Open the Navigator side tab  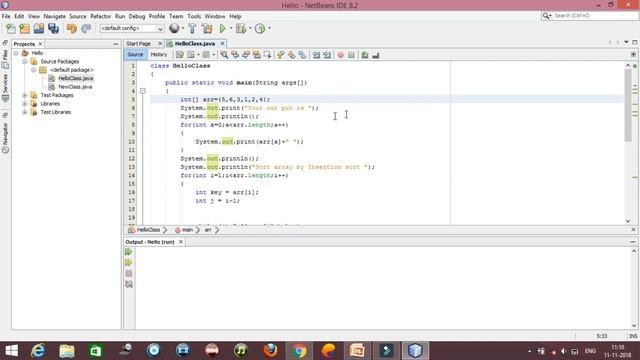(5, 137)
